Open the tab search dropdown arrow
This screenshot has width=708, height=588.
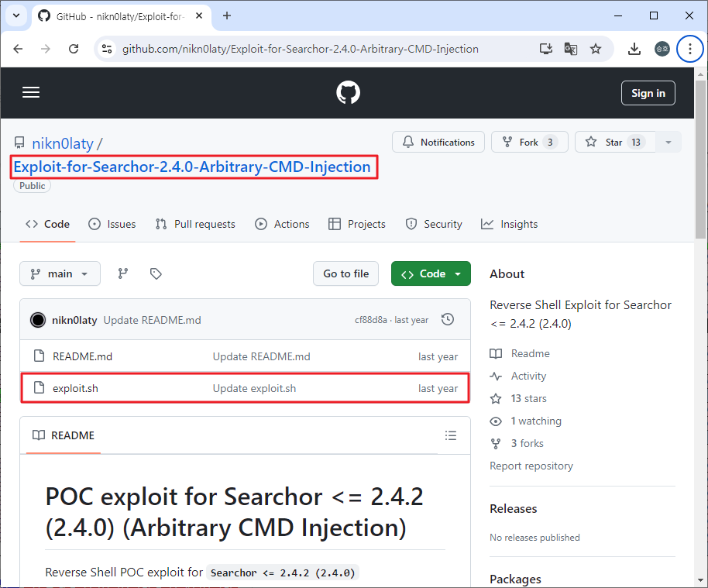pyautogui.click(x=16, y=15)
